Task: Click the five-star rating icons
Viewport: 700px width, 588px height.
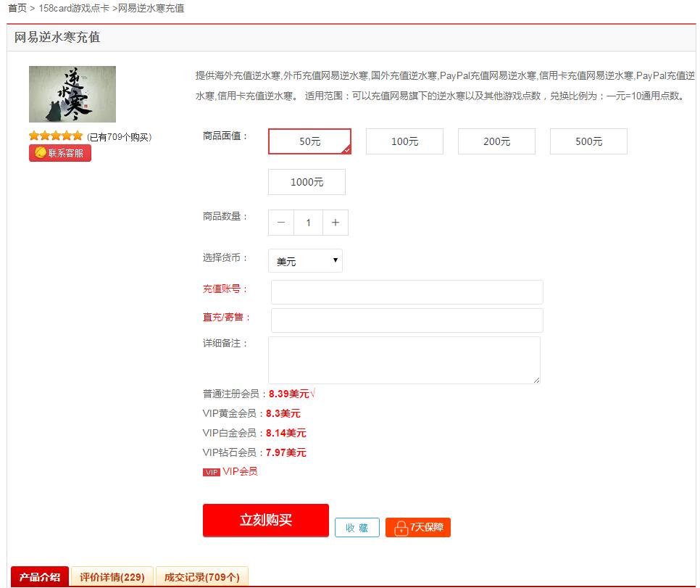Action: click(56, 136)
